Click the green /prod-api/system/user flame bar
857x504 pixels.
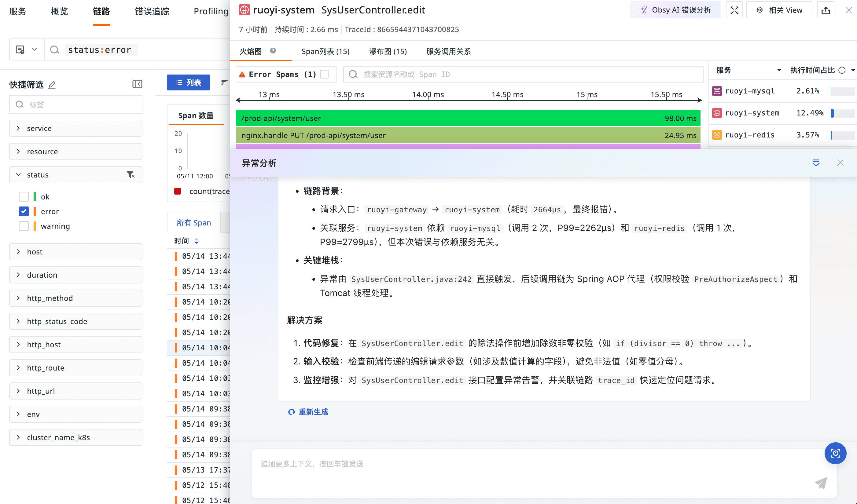[x=468, y=118]
